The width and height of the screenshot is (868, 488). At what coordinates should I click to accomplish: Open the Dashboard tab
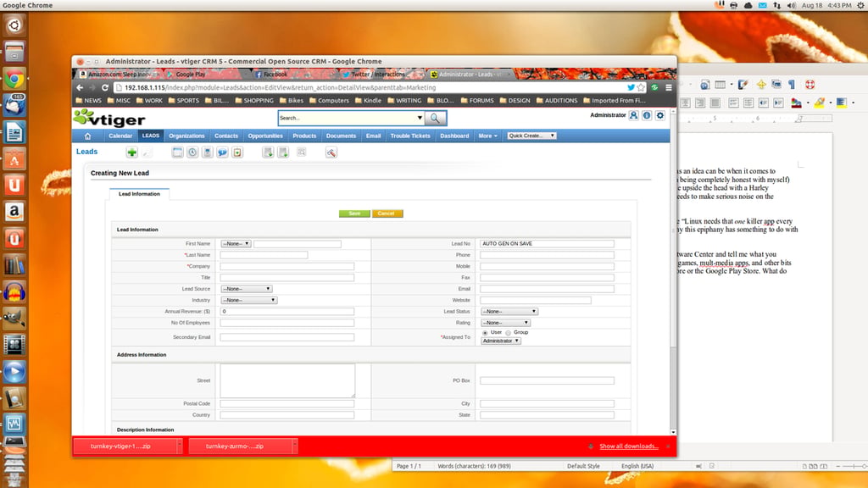(454, 136)
